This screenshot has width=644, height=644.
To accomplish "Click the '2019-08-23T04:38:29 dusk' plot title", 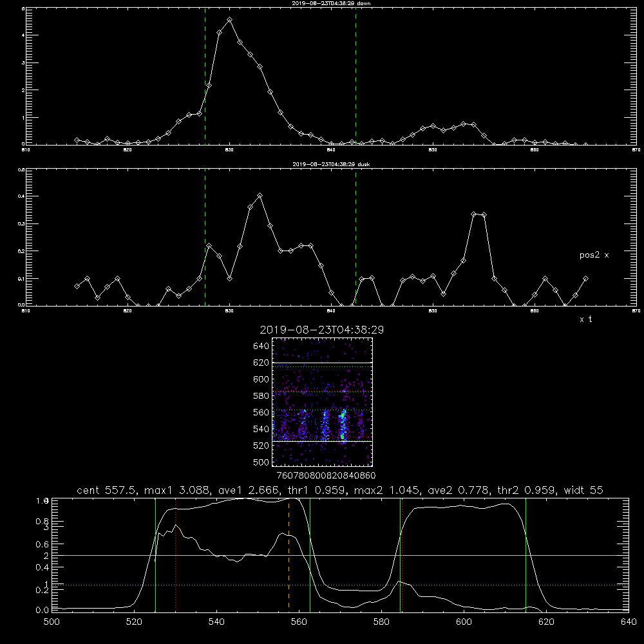I will 331,164.
